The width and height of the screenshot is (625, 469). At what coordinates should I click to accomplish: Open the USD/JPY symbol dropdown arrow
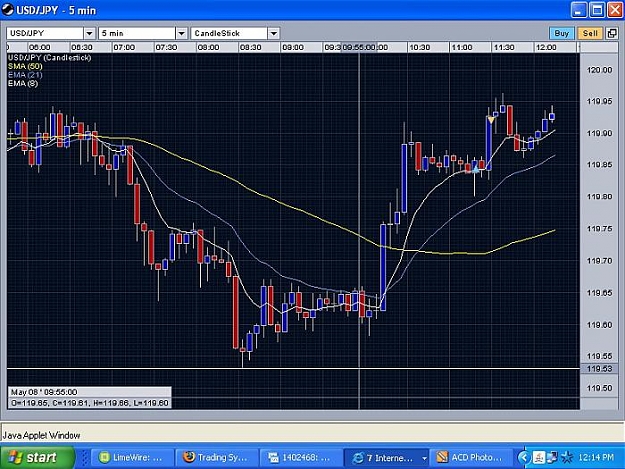click(x=89, y=33)
